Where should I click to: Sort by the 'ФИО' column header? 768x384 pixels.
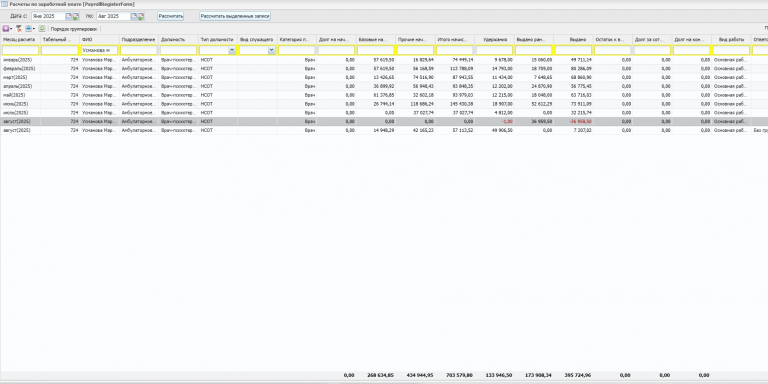(x=99, y=39)
